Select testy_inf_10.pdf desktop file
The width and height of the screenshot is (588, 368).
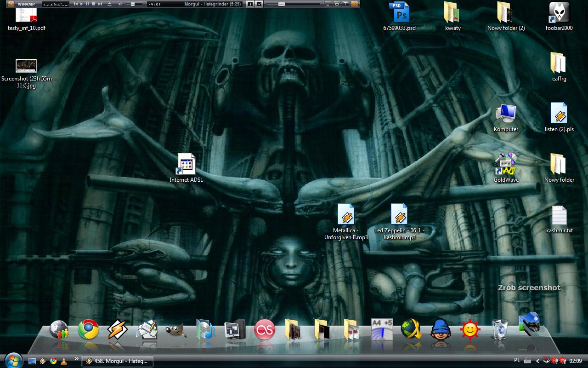pos(26,18)
